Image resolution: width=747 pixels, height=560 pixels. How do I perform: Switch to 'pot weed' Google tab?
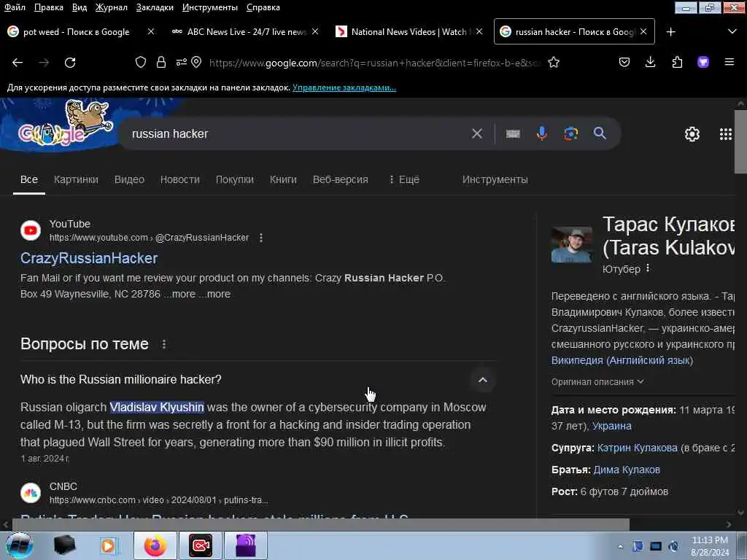[76, 32]
